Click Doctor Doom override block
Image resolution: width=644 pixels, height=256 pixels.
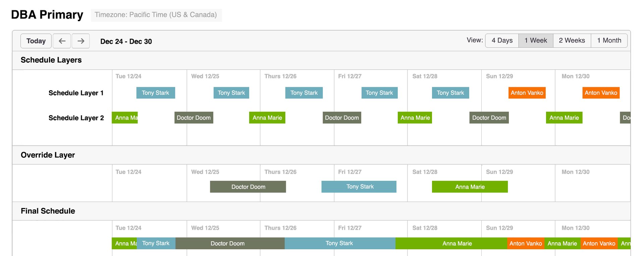pyautogui.click(x=248, y=187)
